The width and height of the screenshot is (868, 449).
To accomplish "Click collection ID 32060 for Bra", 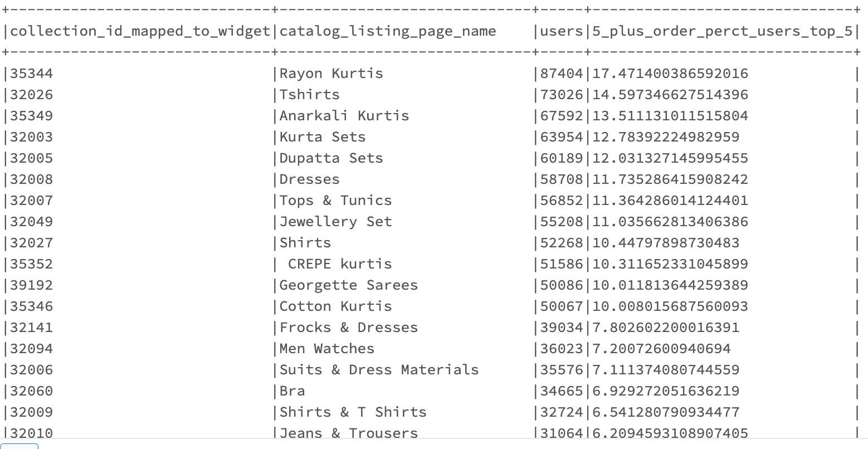I will (x=31, y=391).
